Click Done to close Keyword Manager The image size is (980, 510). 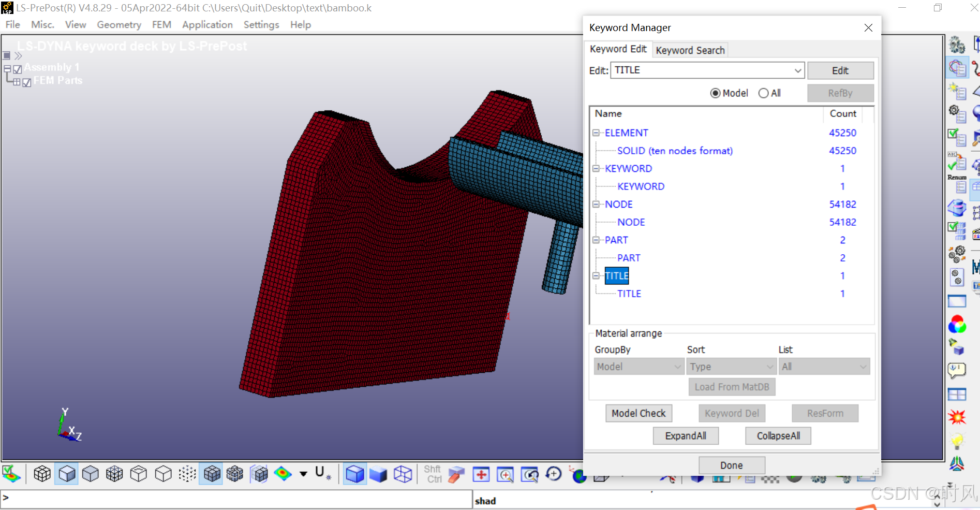coord(732,465)
